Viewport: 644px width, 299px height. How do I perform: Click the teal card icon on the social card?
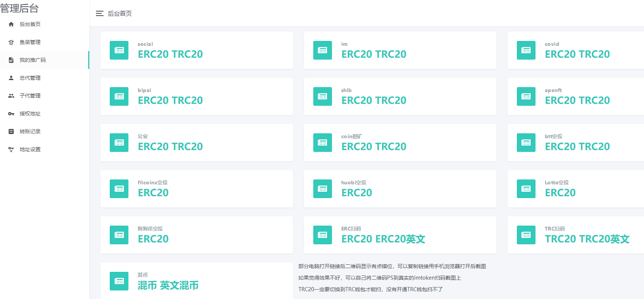click(119, 50)
